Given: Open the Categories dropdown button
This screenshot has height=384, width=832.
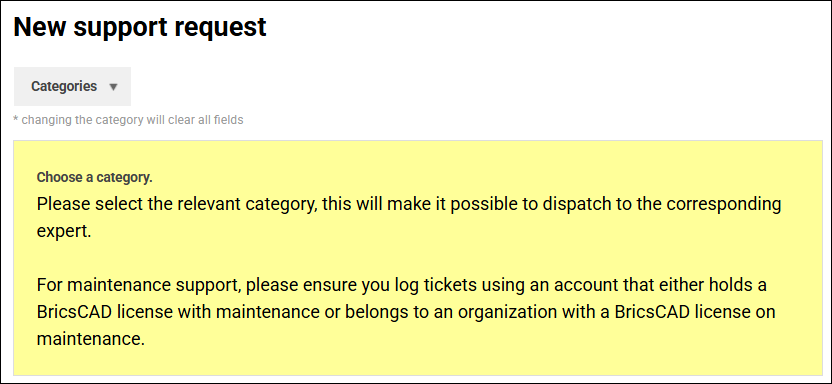Looking at the screenshot, I should coord(72,86).
